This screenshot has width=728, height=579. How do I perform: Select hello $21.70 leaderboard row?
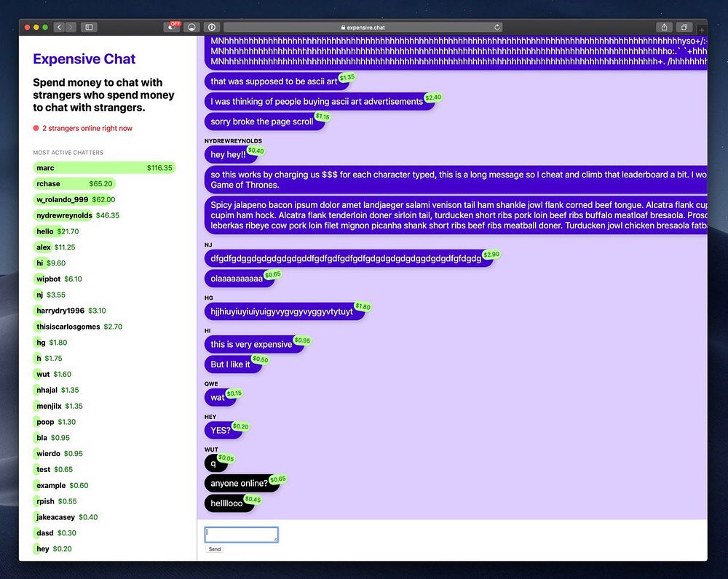pos(56,231)
